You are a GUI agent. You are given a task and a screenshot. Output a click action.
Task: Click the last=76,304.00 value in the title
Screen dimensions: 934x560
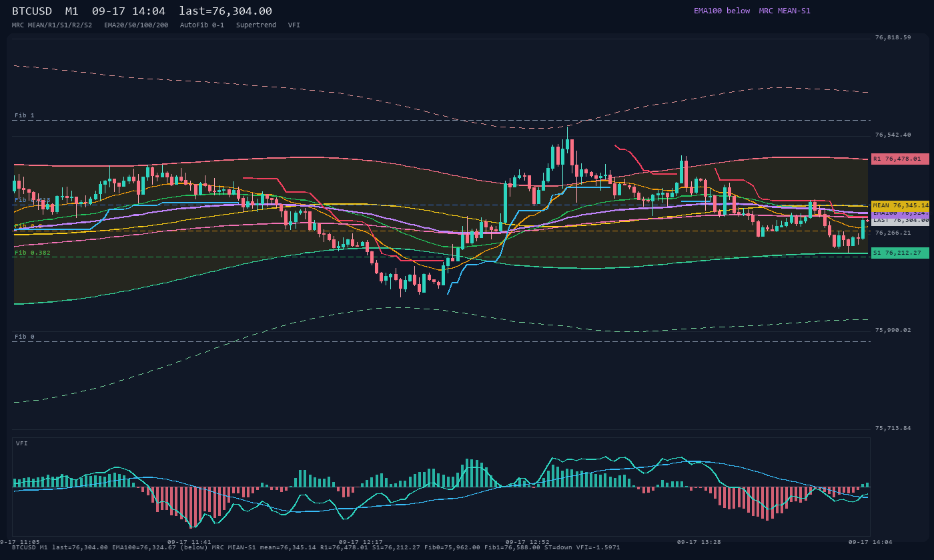225,11
